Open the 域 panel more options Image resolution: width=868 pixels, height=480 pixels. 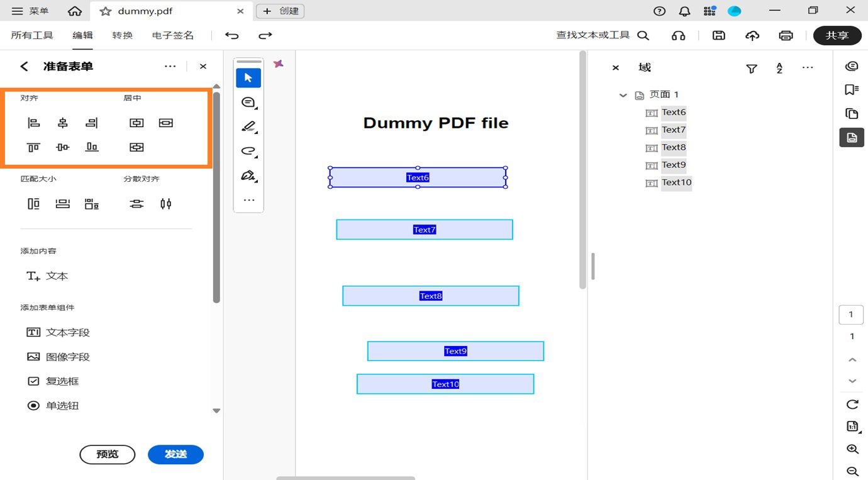click(x=808, y=68)
